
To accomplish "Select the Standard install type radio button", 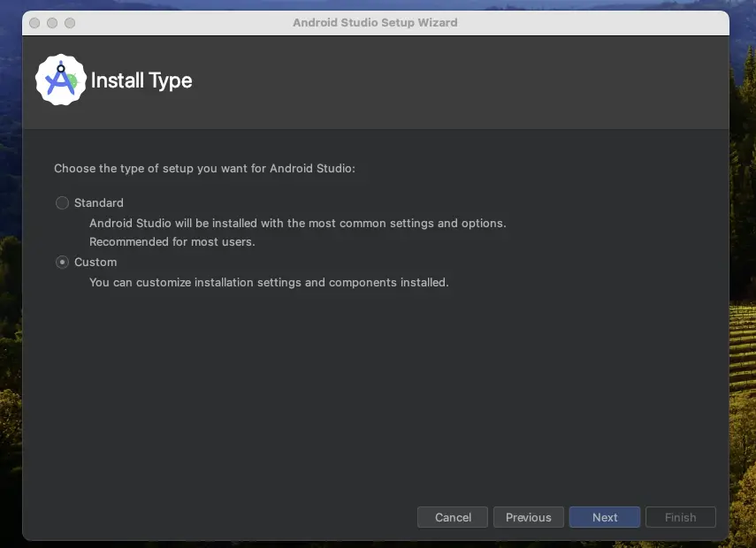I will [62, 203].
